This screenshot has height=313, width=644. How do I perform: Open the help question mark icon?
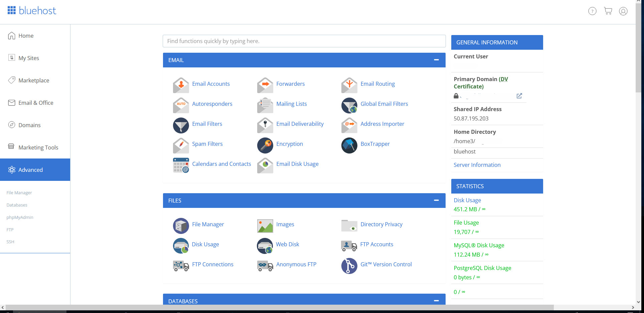[x=592, y=11]
